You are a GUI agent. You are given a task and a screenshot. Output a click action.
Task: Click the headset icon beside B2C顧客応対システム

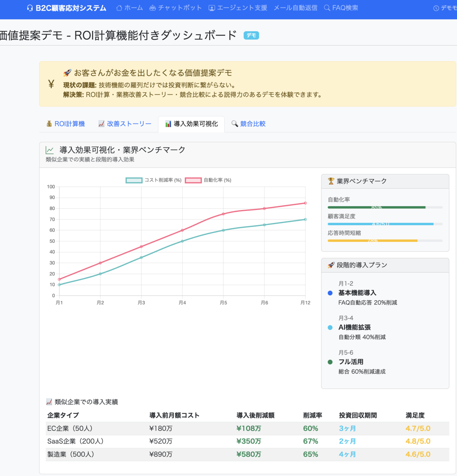(x=29, y=7)
